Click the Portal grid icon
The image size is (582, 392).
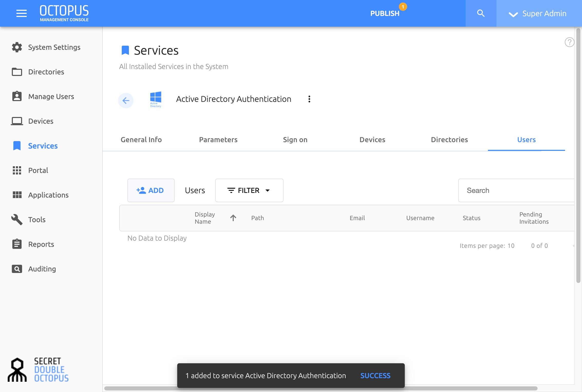[x=17, y=170]
